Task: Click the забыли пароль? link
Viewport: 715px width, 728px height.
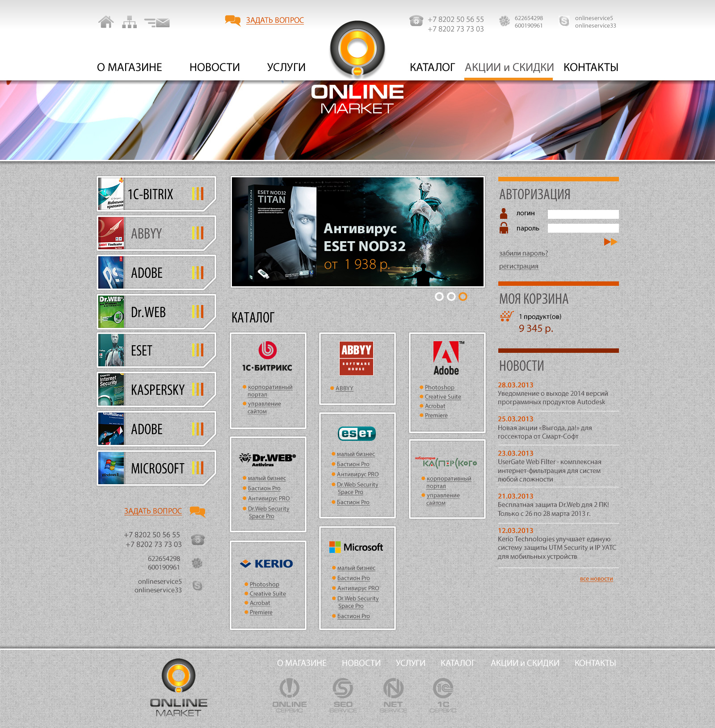Action: click(x=523, y=253)
